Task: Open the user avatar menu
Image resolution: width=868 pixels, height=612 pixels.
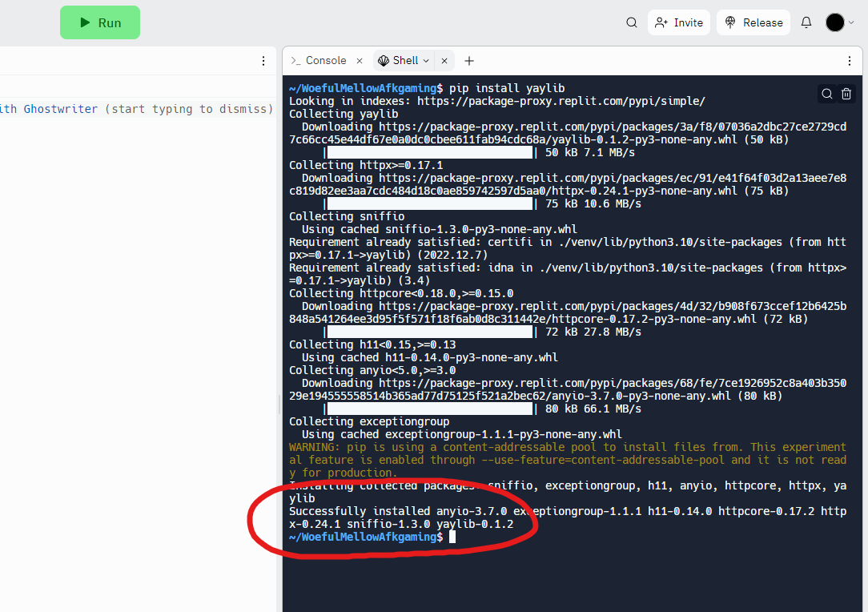Action: coord(840,22)
